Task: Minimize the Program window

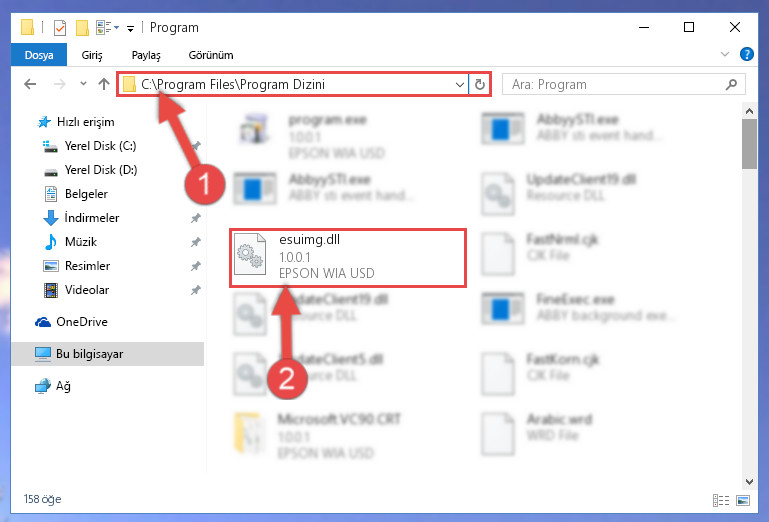Action: (x=644, y=27)
